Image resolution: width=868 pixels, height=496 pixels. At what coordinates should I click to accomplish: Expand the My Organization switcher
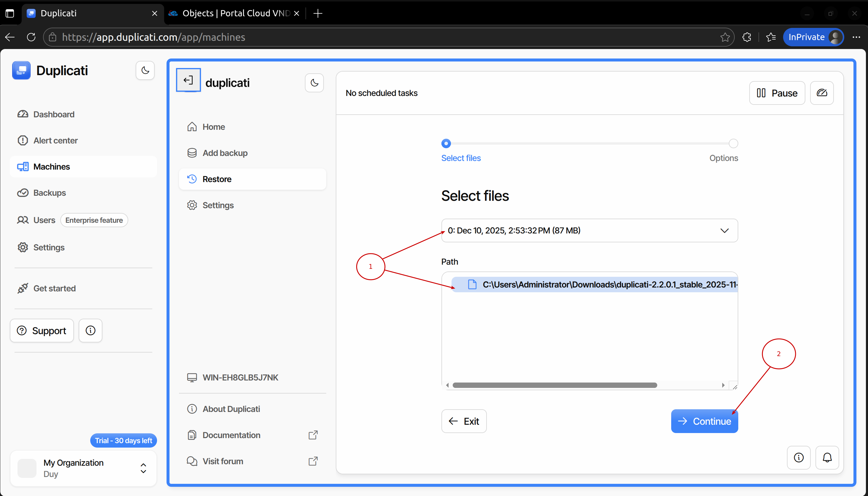click(x=143, y=468)
